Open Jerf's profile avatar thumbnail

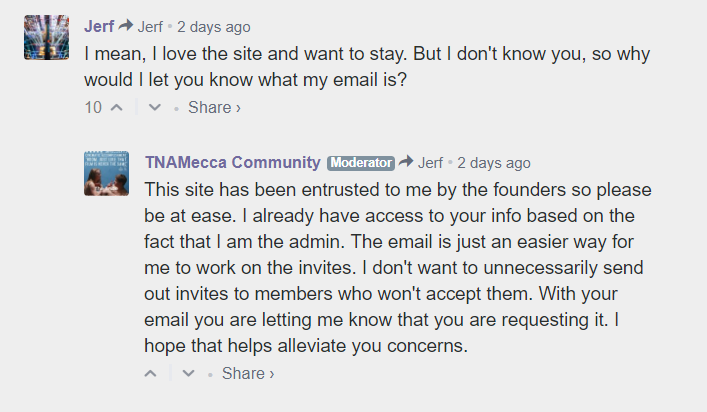[46, 37]
